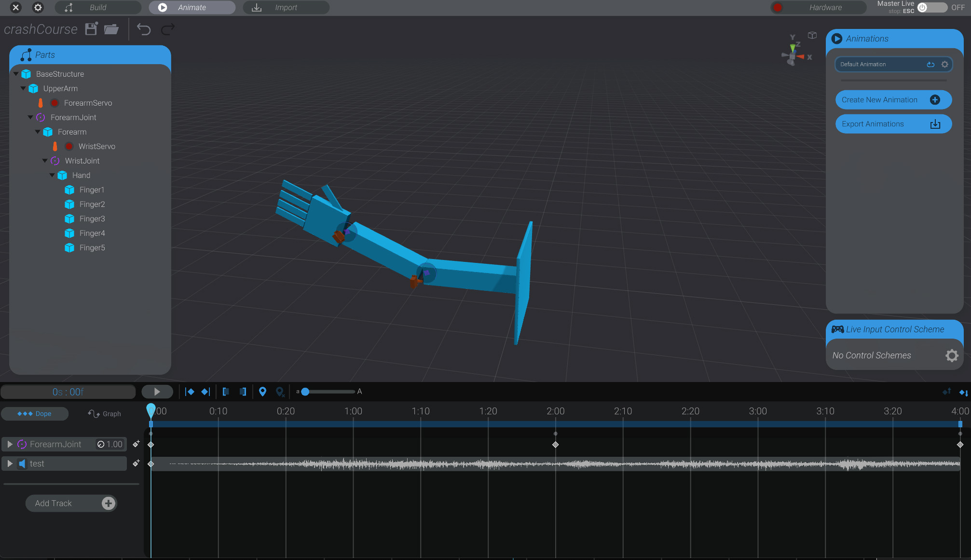Adjust the playback speed slider
Screen dimensions: 971x560
pyautogui.click(x=305, y=392)
